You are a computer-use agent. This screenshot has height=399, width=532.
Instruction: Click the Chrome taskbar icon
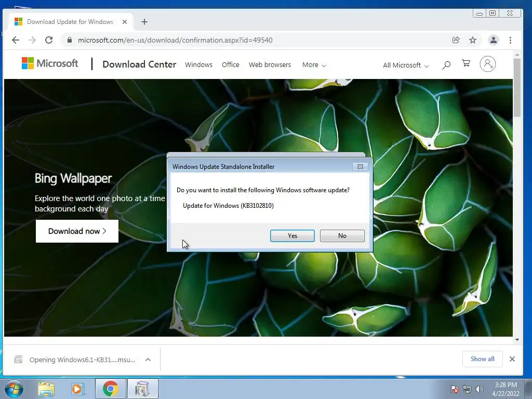[110, 389]
